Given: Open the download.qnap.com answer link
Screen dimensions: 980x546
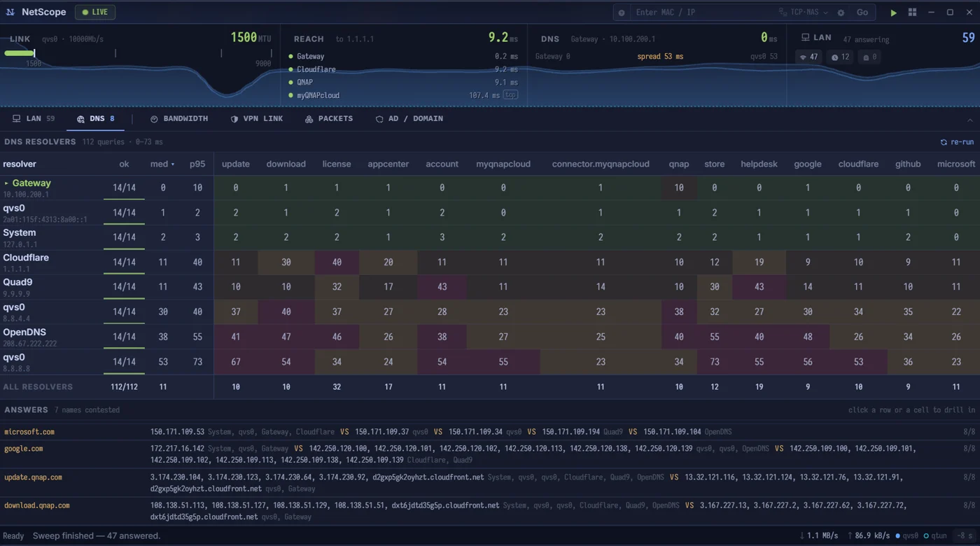Looking at the screenshot, I should pos(37,505).
